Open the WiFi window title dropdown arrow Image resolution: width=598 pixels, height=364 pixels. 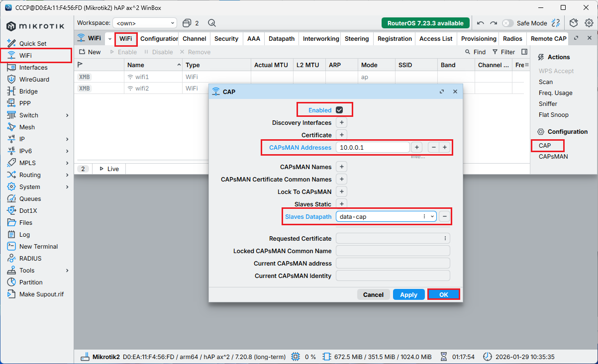click(109, 38)
